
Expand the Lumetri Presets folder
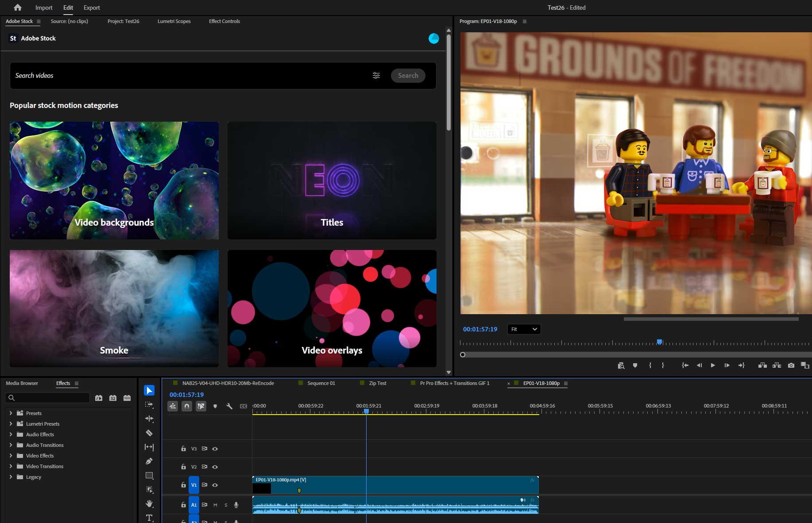click(x=11, y=424)
